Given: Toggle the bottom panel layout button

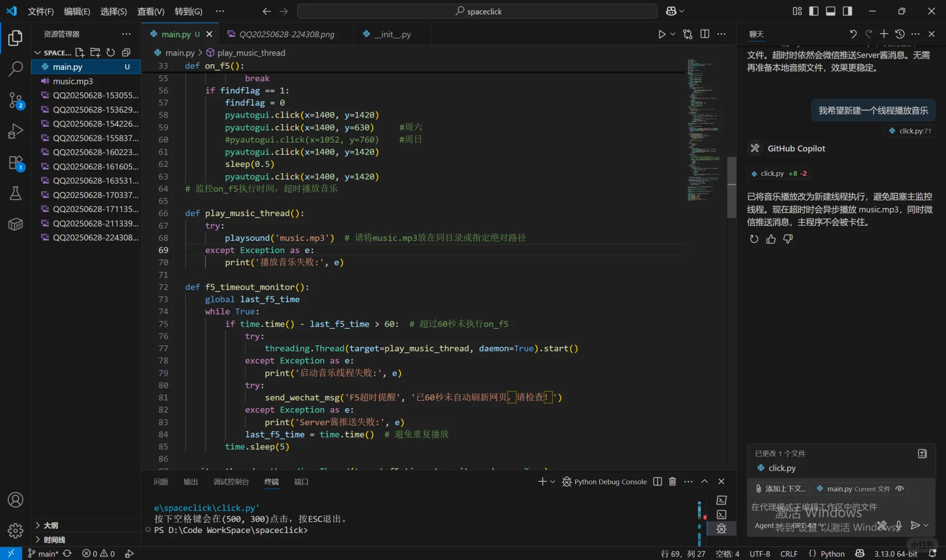Looking at the screenshot, I should coord(831,11).
